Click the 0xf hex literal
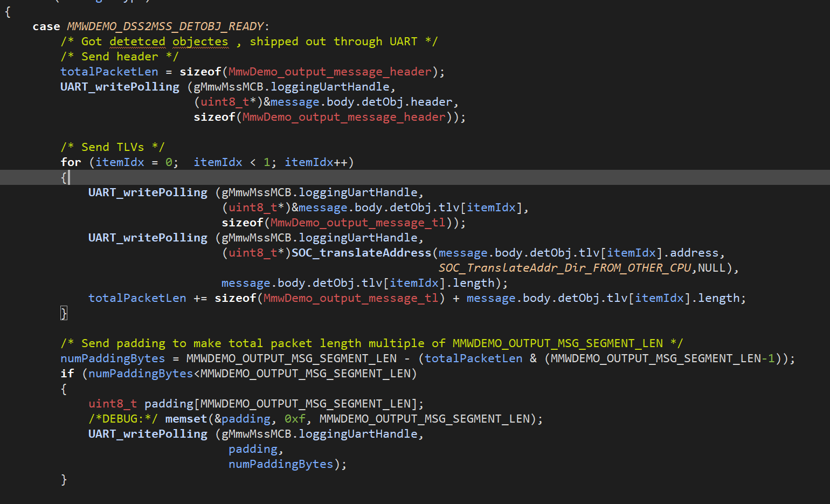 [x=295, y=419]
